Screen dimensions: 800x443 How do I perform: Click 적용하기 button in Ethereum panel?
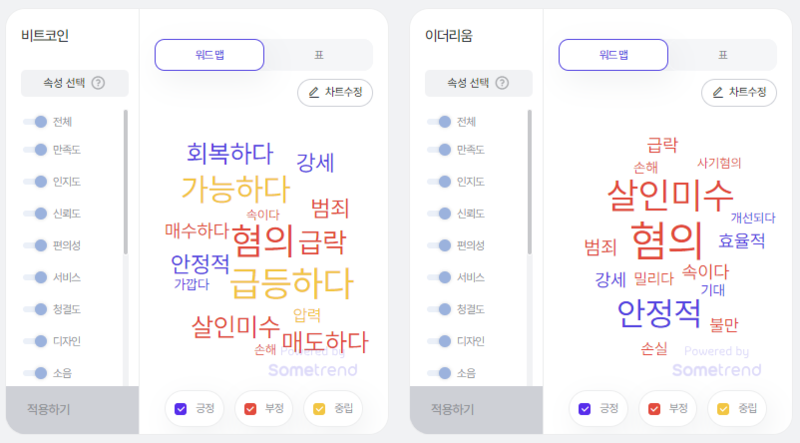[x=476, y=409]
